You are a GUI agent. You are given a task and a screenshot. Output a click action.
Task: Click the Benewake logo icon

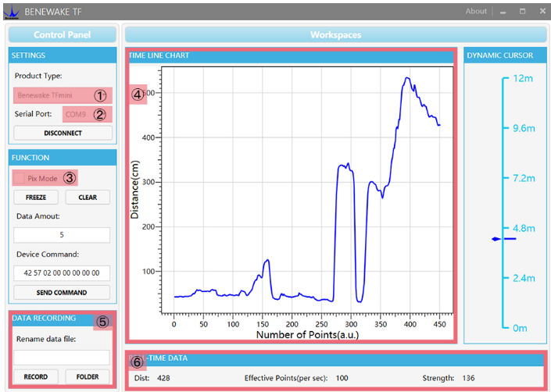(x=11, y=12)
